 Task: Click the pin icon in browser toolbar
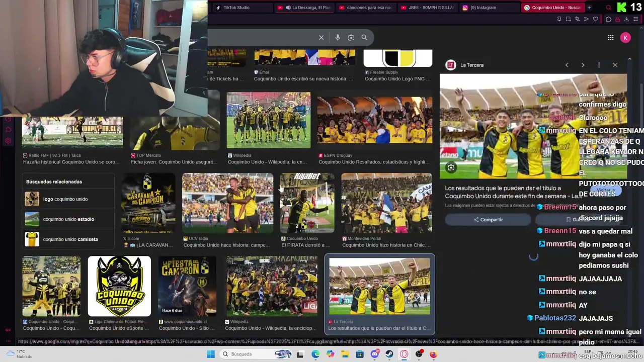[559, 19]
